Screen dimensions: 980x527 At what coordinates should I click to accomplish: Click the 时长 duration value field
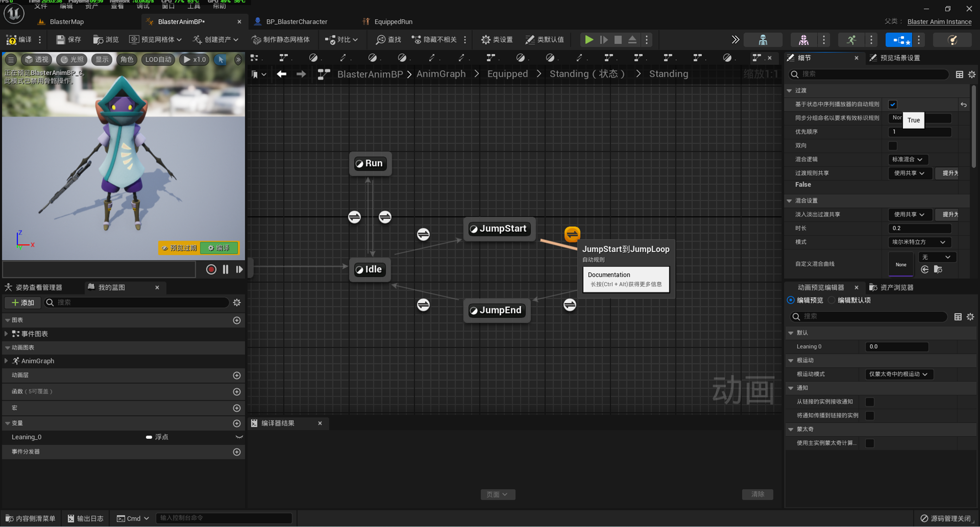coord(920,228)
